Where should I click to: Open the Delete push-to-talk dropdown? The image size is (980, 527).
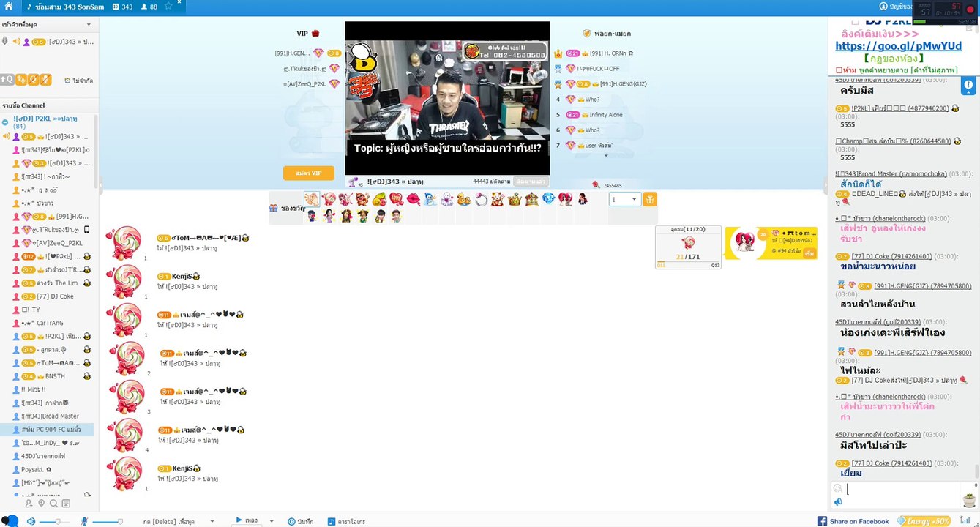point(212,522)
